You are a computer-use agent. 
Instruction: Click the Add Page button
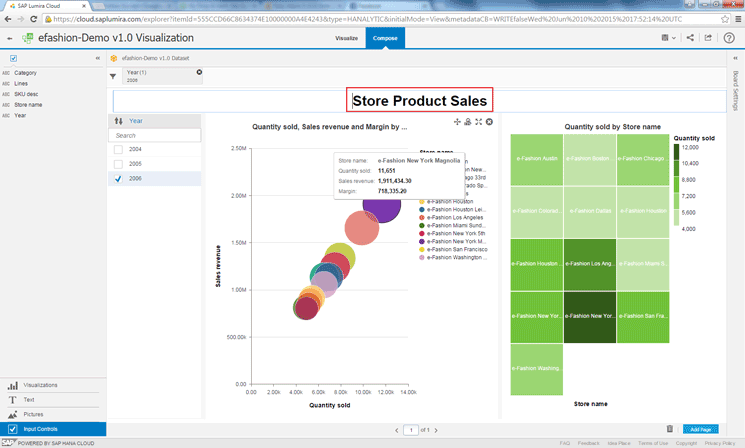[700, 428]
